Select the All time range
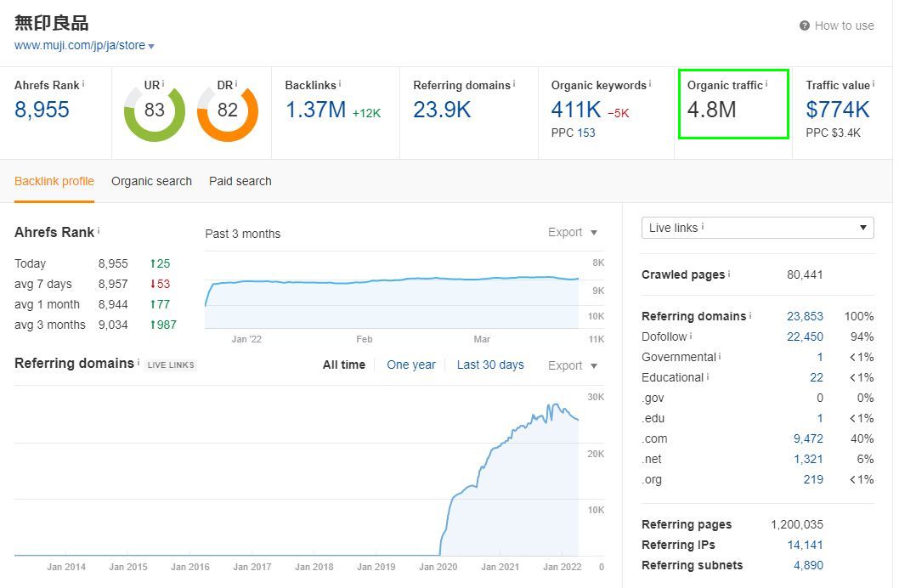899x588 pixels. pos(344,365)
